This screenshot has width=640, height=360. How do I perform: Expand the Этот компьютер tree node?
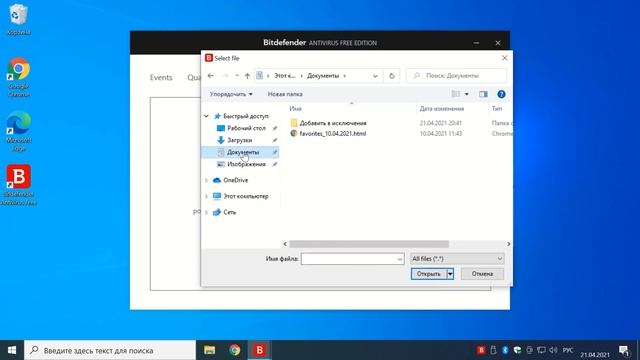pyautogui.click(x=207, y=196)
